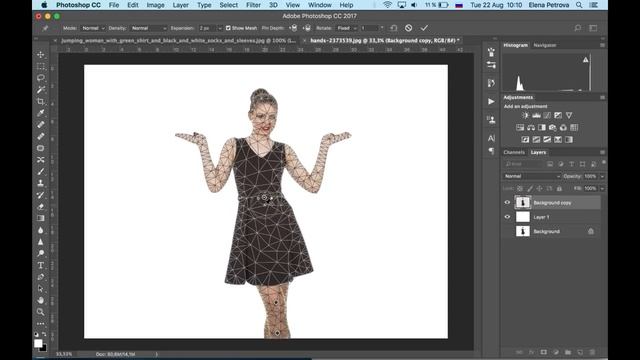Switch to the jumping_woman document tab
The height and width of the screenshot is (360, 640).
[x=178, y=40]
